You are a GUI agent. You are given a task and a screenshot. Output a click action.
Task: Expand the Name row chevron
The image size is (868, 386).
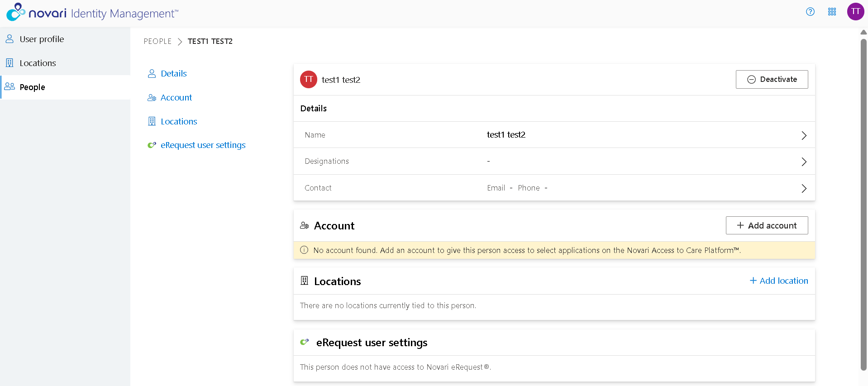(804, 135)
